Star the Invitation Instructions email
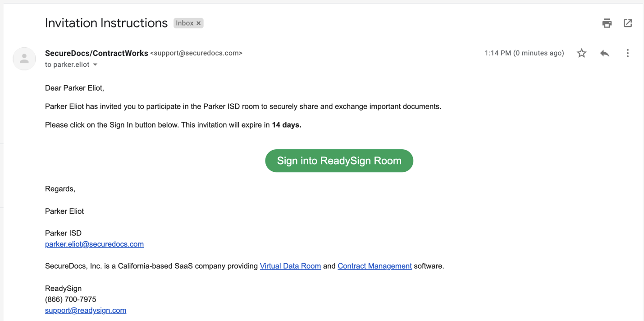The image size is (644, 321). coord(582,53)
